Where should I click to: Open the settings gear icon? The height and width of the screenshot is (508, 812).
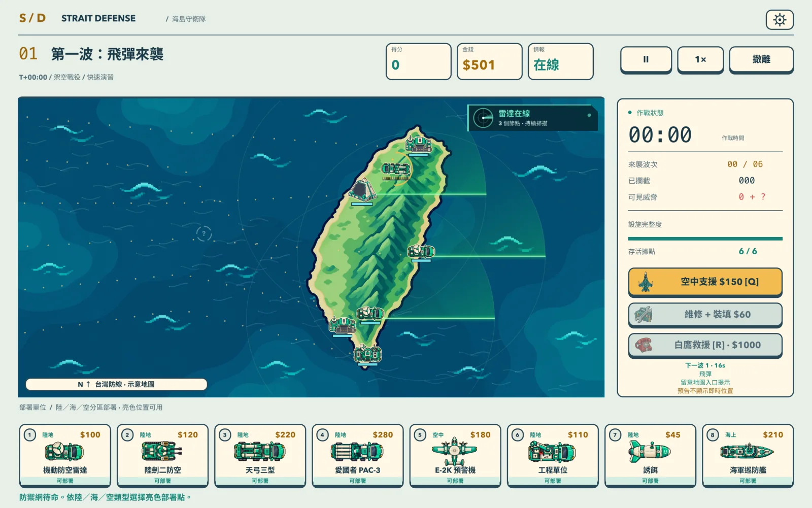(780, 20)
